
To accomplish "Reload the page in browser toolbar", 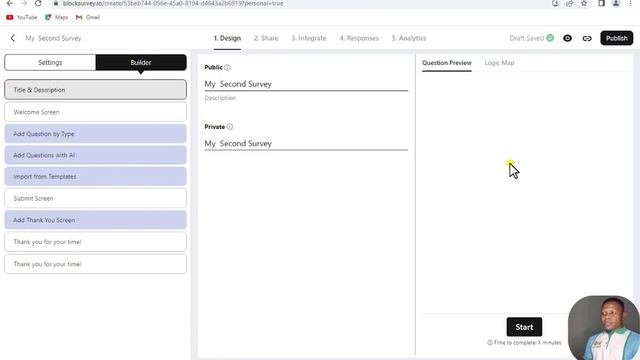I will click(x=38, y=3).
